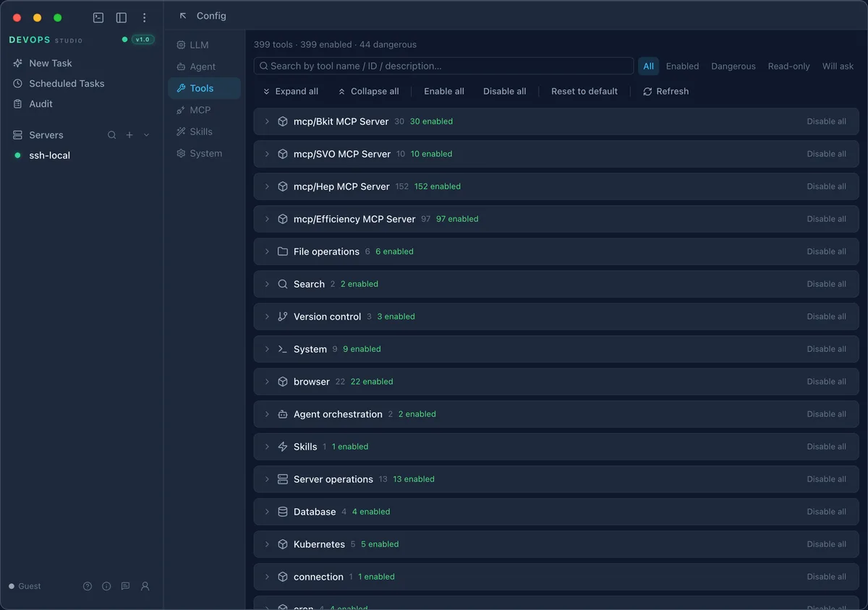Open the terminal panel icon in title bar
This screenshot has height=610, width=868.
[x=98, y=17]
